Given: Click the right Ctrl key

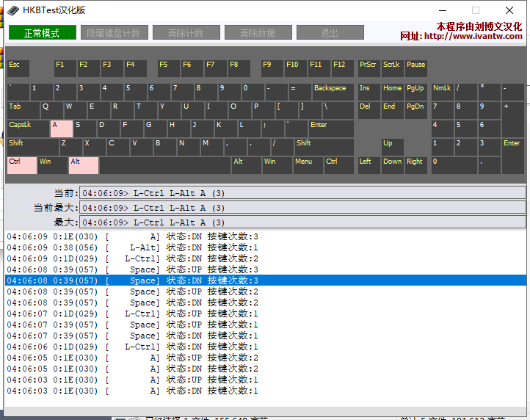Looking at the screenshot, I should (339, 165).
